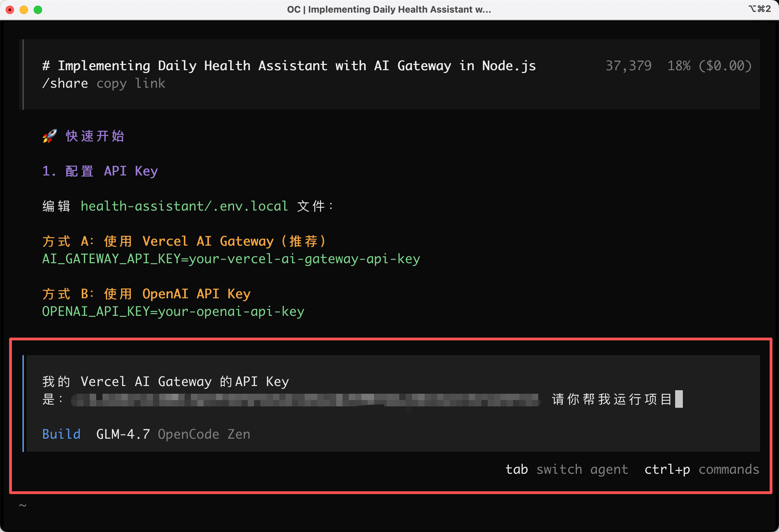The height and width of the screenshot is (532, 779).
Task: Click the tab switch agent hint
Action: 566,469
